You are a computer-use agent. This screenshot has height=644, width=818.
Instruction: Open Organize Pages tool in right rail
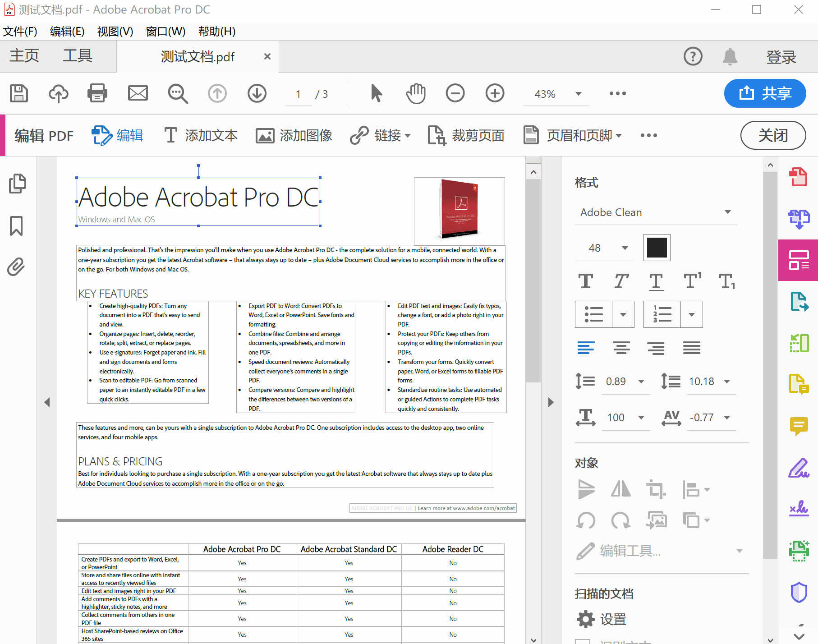coord(799,343)
